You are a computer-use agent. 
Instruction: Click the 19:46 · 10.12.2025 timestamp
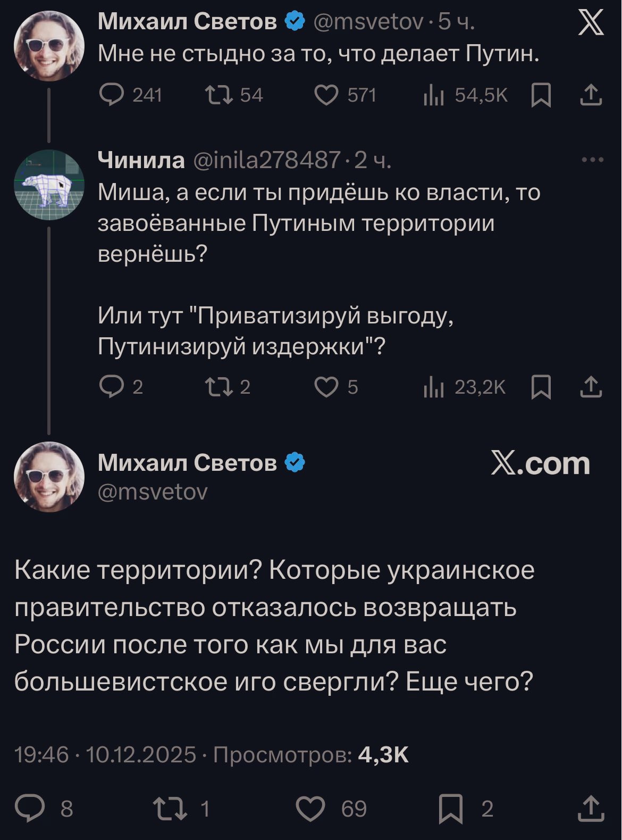tap(105, 755)
